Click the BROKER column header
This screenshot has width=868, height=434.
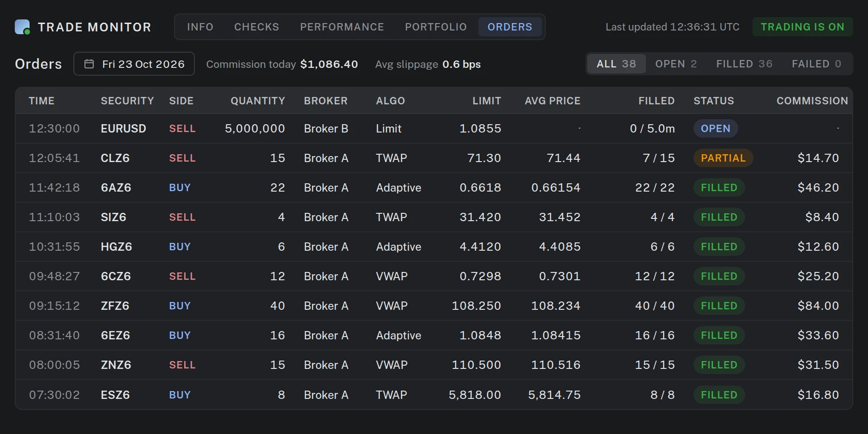click(x=325, y=101)
